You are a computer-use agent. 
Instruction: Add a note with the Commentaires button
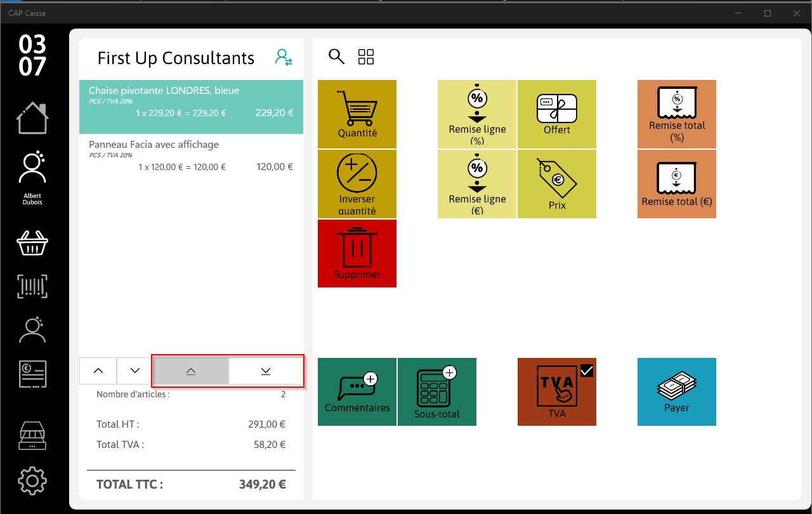[357, 392]
